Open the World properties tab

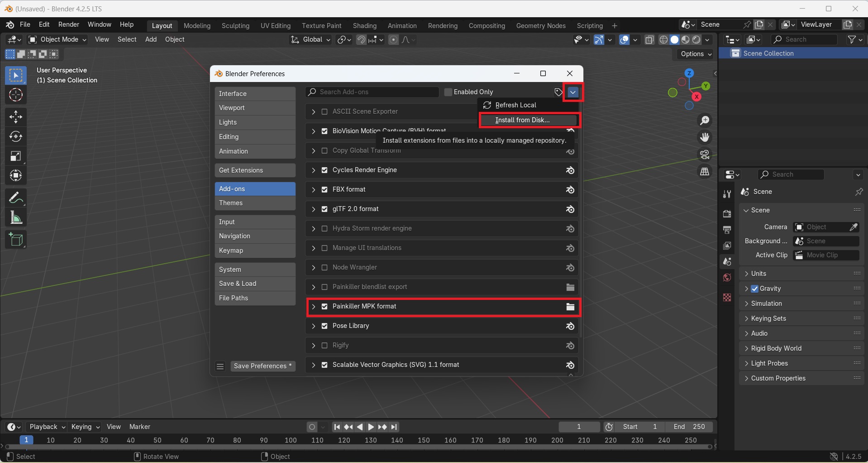[x=727, y=278]
